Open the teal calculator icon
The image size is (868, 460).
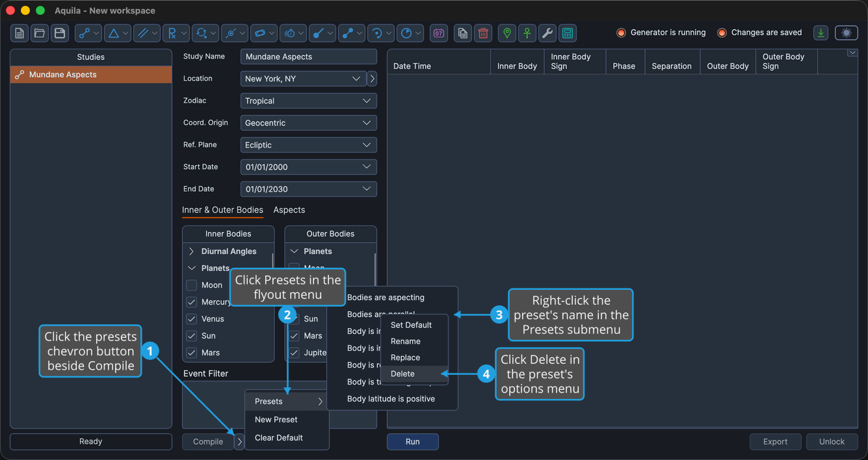pyautogui.click(x=568, y=33)
